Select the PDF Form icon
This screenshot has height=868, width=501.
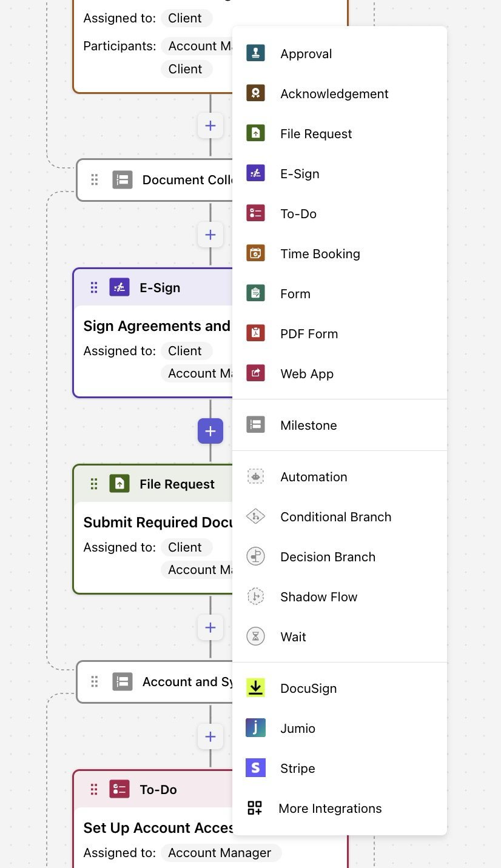point(255,333)
